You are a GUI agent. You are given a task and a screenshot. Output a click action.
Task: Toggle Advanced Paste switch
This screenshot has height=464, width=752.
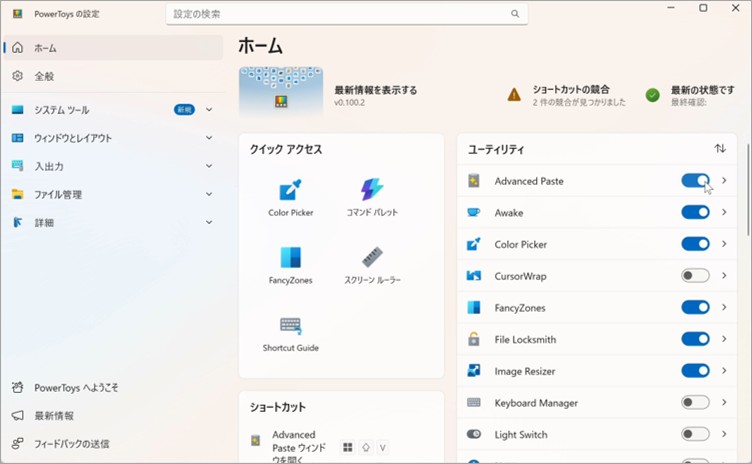click(x=695, y=180)
